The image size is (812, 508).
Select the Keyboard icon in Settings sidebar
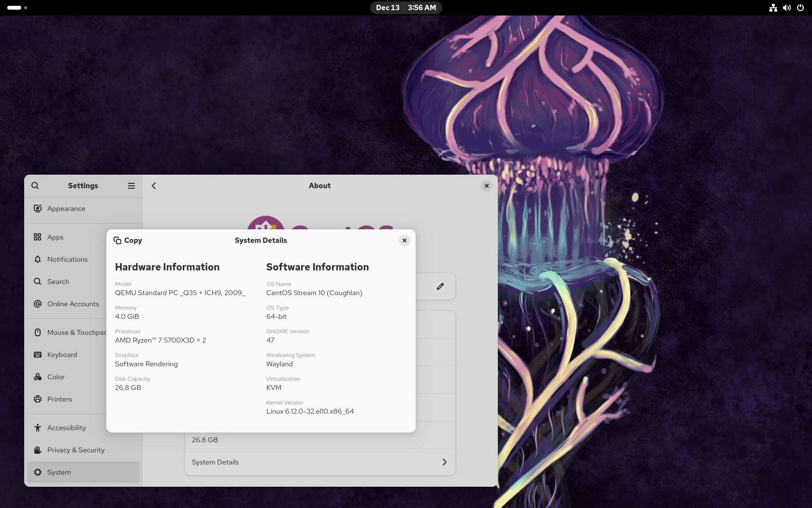(x=38, y=355)
